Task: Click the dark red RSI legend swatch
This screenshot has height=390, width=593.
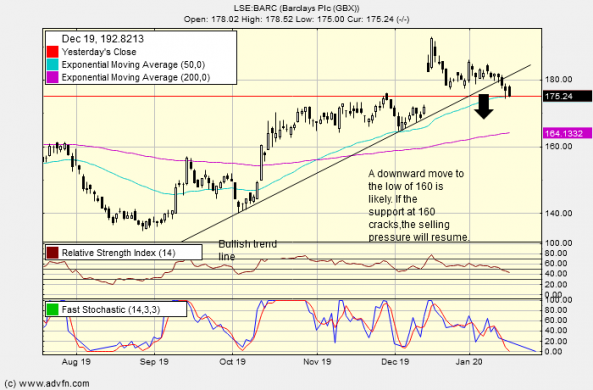Action: pos(53,252)
